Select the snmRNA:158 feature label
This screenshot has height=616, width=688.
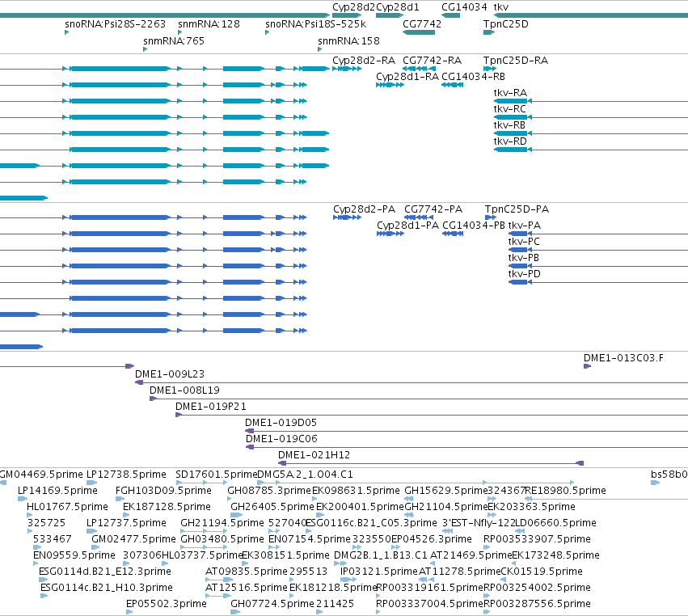(x=348, y=41)
